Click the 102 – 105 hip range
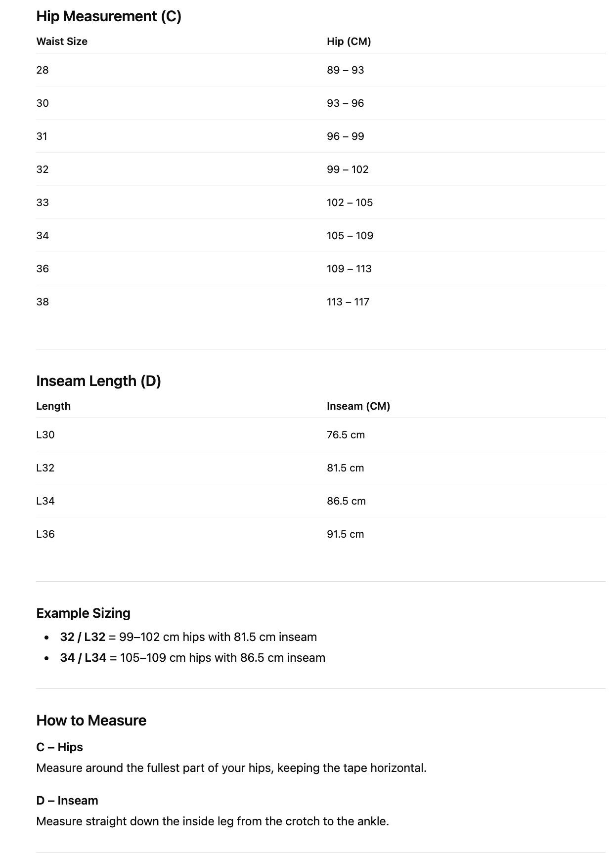The image size is (616, 853). pos(350,203)
